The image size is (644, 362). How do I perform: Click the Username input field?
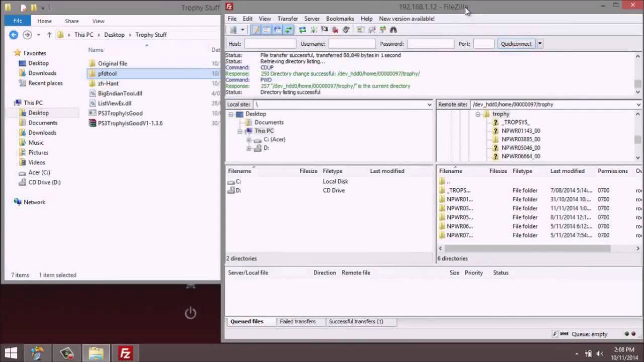[352, 44]
